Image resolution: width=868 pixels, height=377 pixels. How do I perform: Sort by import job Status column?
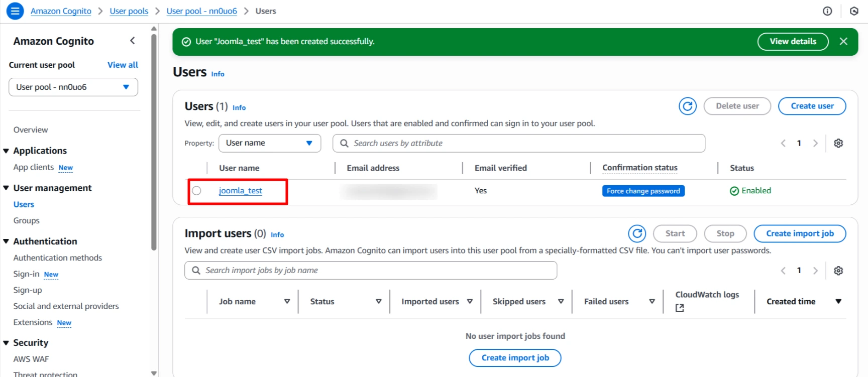tap(379, 302)
